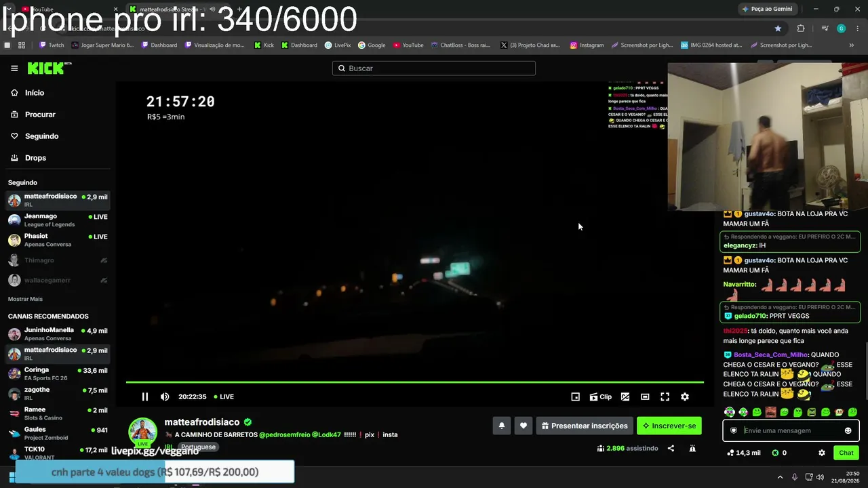The height and width of the screenshot is (488, 868).
Task: Click the report icon next to share
Action: (x=692, y=448)
